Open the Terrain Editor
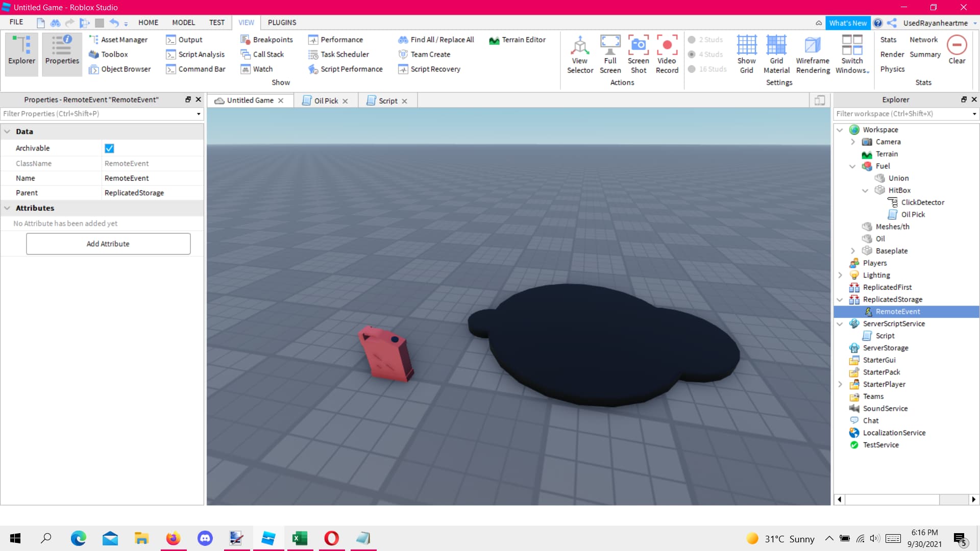 tap(518, 40)
